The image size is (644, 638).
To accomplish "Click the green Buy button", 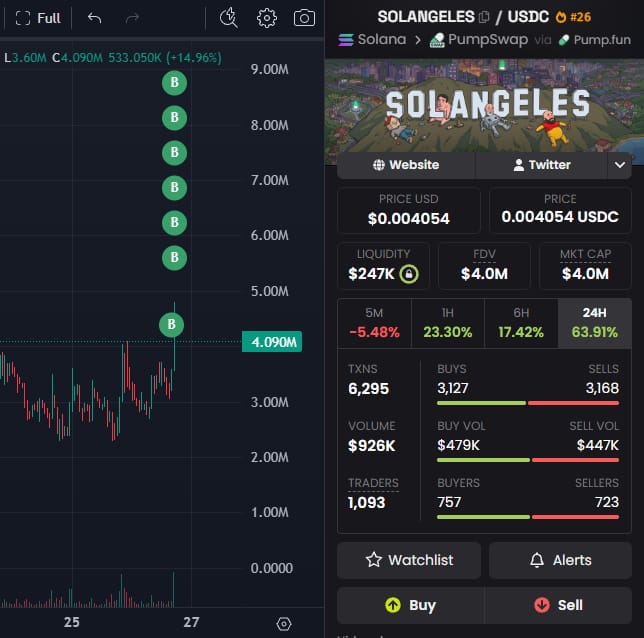I will [410, 605].
